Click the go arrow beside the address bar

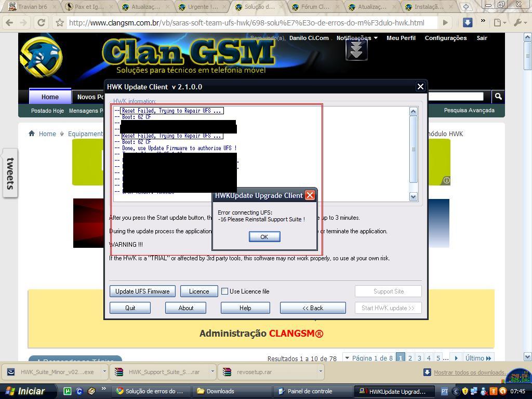tap(445, 23)
